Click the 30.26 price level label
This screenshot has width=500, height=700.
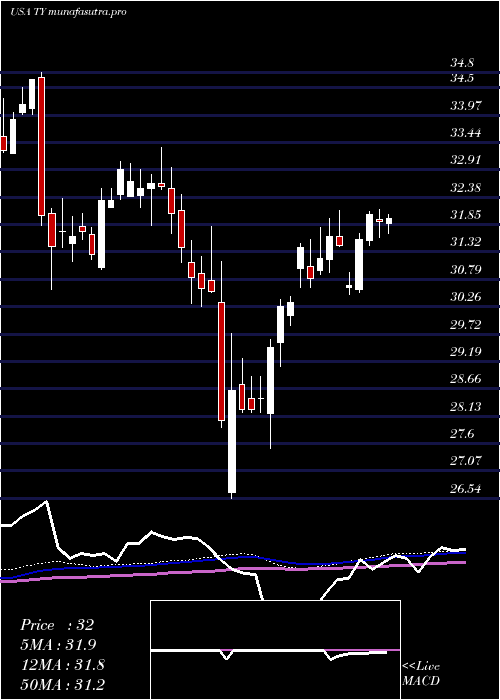point(467,297)
